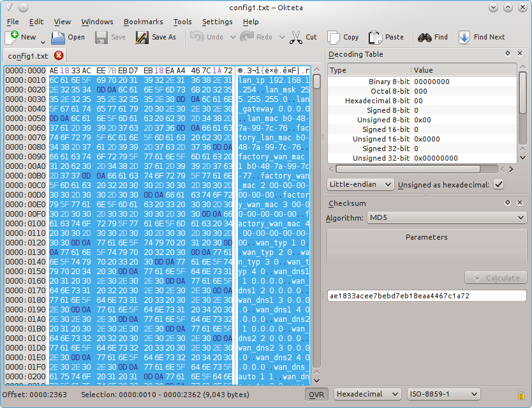The width and height of the screenshot is (532, 408).
Task: Open a file with the Open icon
Action: pyautogui.click(x=58, y=38)
